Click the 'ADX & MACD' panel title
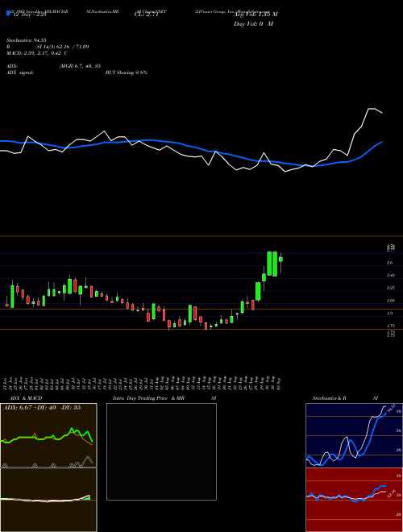This screenshot has height=532, width=403. click(26, 398)
